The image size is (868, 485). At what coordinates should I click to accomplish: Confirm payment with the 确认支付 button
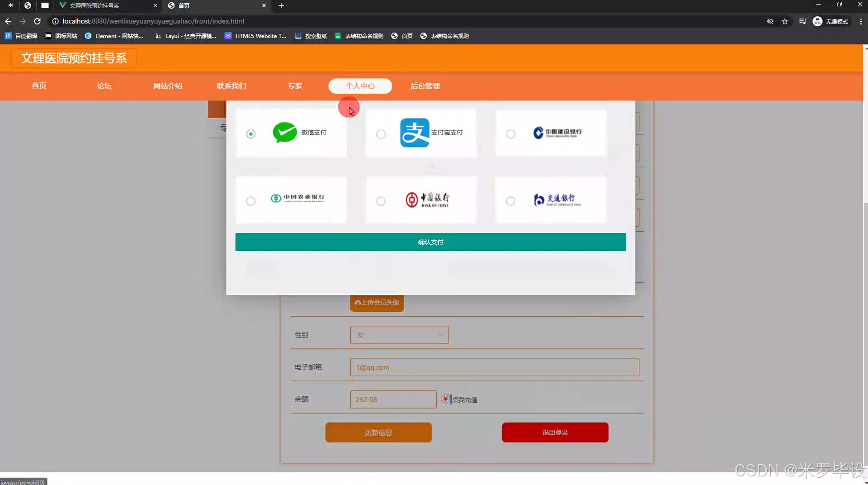[x=430, y=242]
